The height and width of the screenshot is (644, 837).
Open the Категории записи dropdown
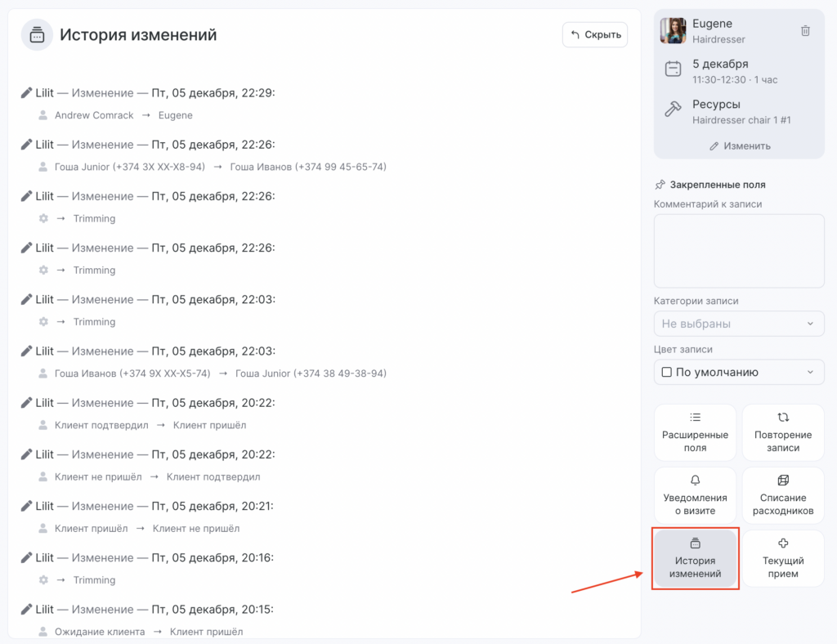coord(739,324)
